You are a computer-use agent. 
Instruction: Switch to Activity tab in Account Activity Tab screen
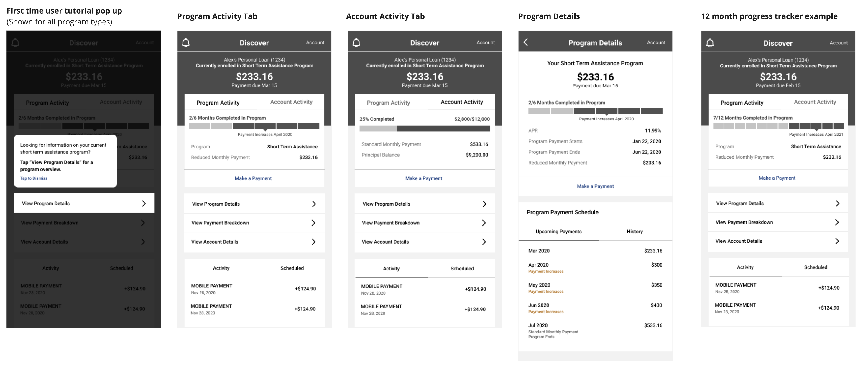click(x=391, y=268)
